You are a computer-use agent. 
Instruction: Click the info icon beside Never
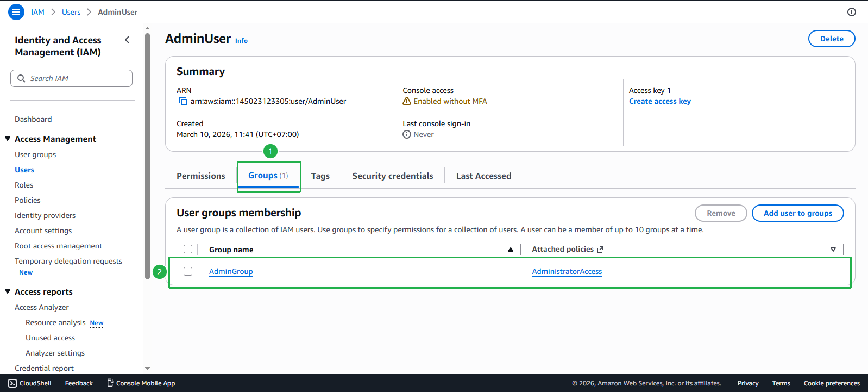407,134
